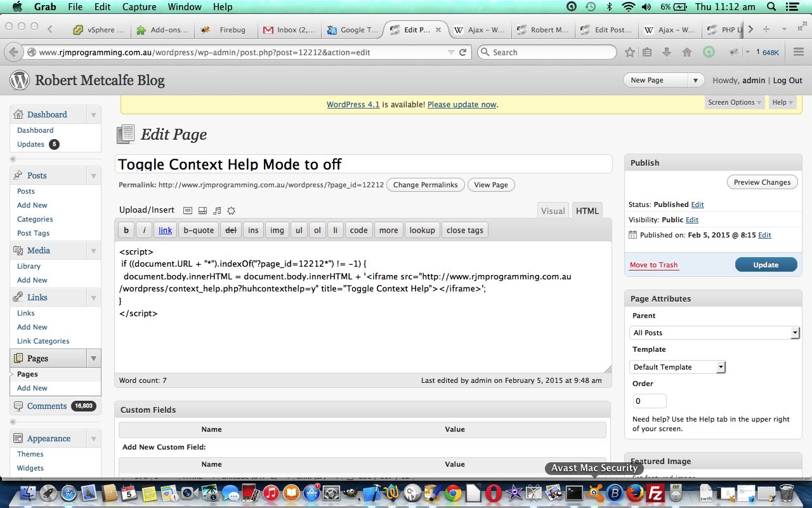This screenshot has width=812, height=508.
Task: Expand the Help tab
Action: coord(783,102)
